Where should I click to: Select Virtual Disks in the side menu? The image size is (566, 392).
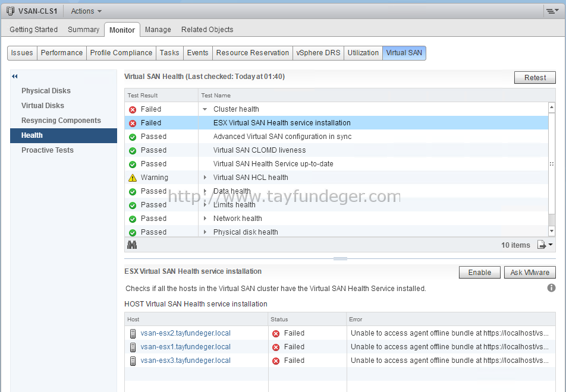point(64,106)
